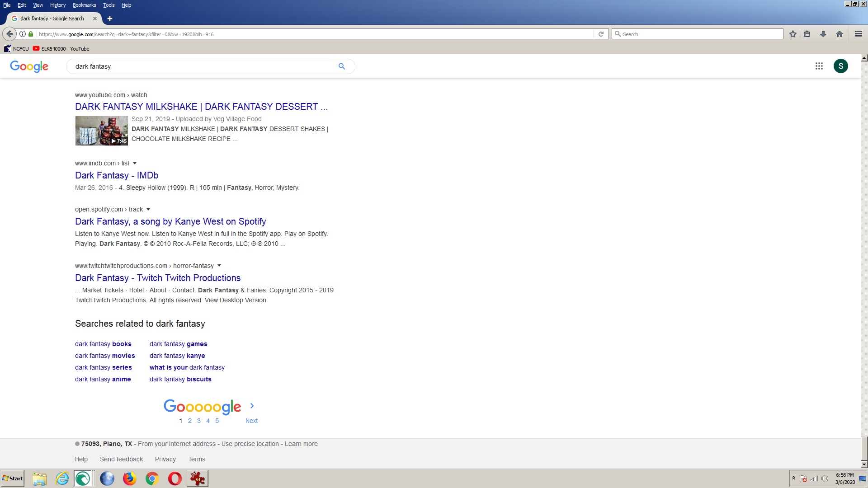Open DARK FANTASY MILKSHAKE video result

coord(201,107)
